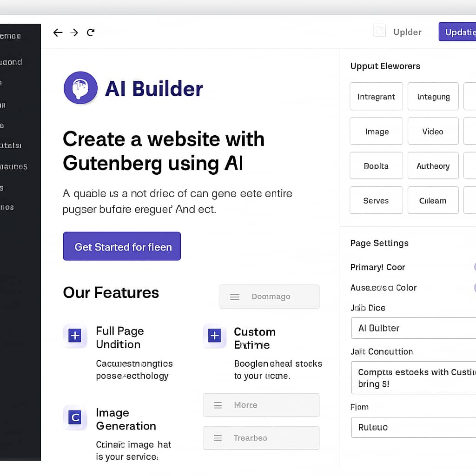The height and width of the screenshot is (476, 476).
Task: Click the icon left of Uplder
Action: (379, 31)
